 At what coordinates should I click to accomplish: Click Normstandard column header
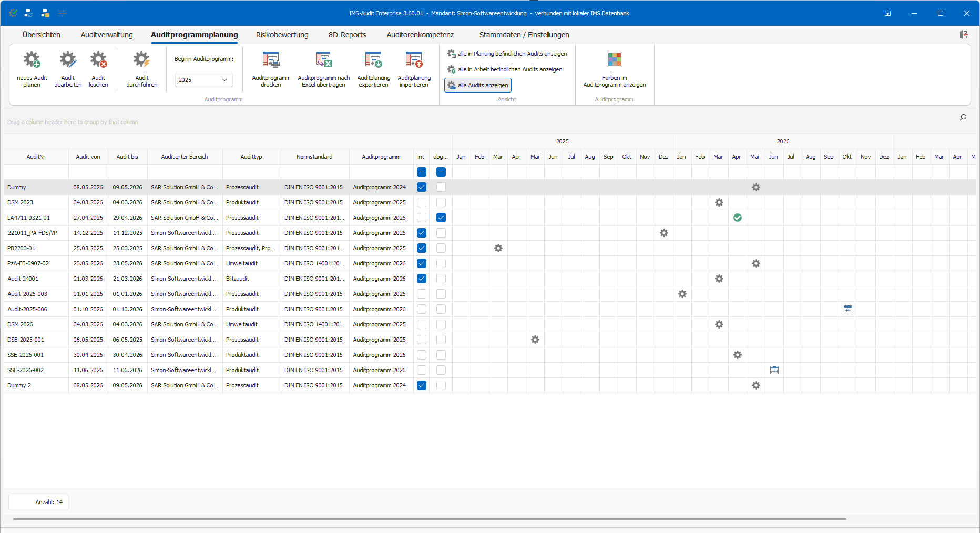pos(314,157)
